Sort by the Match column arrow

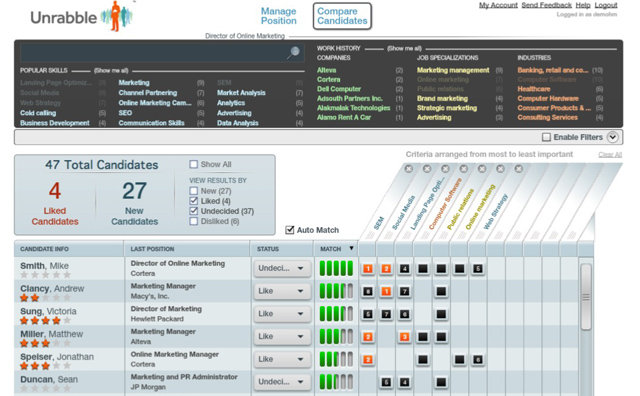351,248
